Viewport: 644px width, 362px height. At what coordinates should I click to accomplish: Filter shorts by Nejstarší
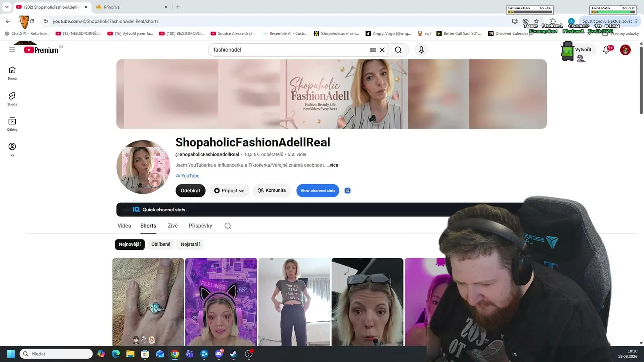[x=190, y=244]
